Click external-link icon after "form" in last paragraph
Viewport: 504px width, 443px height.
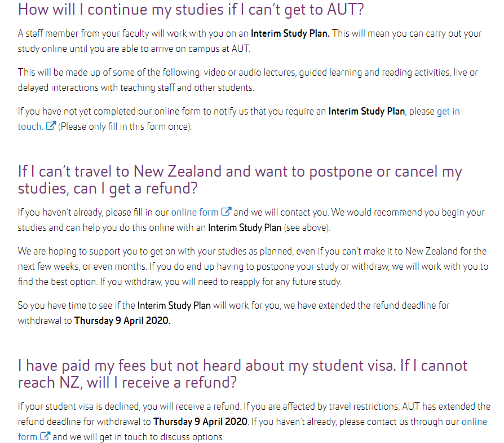click(45, 436)
